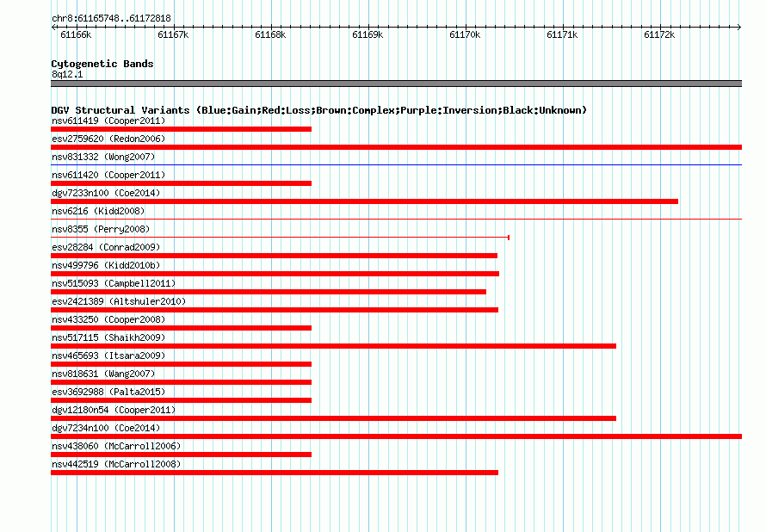Image resolution: width=766 pixels, height=532 pixels.
Task: Select the nsv433250 (Cooper2008) variant label
Action: point(108,319)
